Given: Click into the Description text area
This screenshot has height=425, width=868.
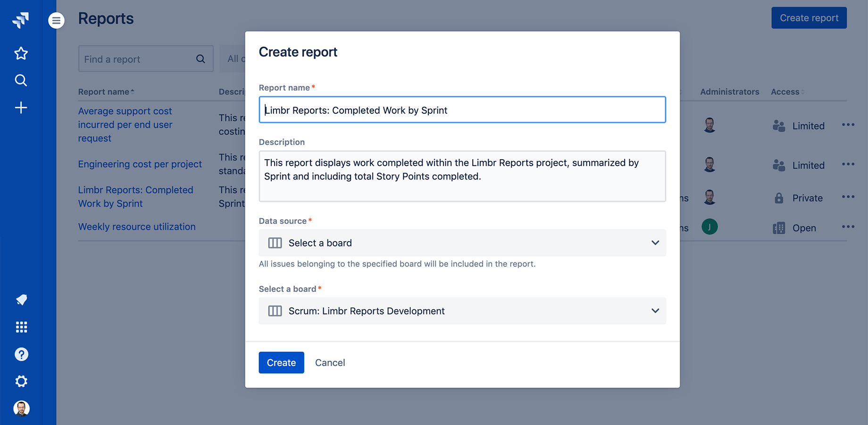Looking at the screenshot, I should pyautogui.click(x=462, y=176).
